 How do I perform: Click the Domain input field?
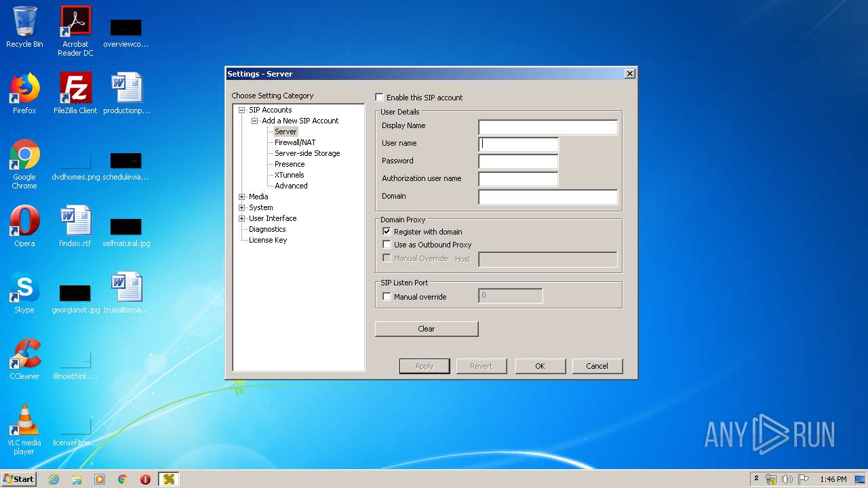click(548, 197)
